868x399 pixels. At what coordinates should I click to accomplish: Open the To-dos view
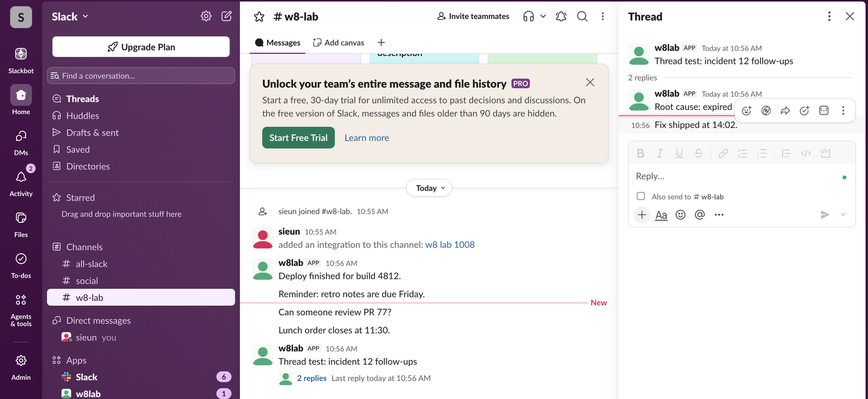point(21,265)
